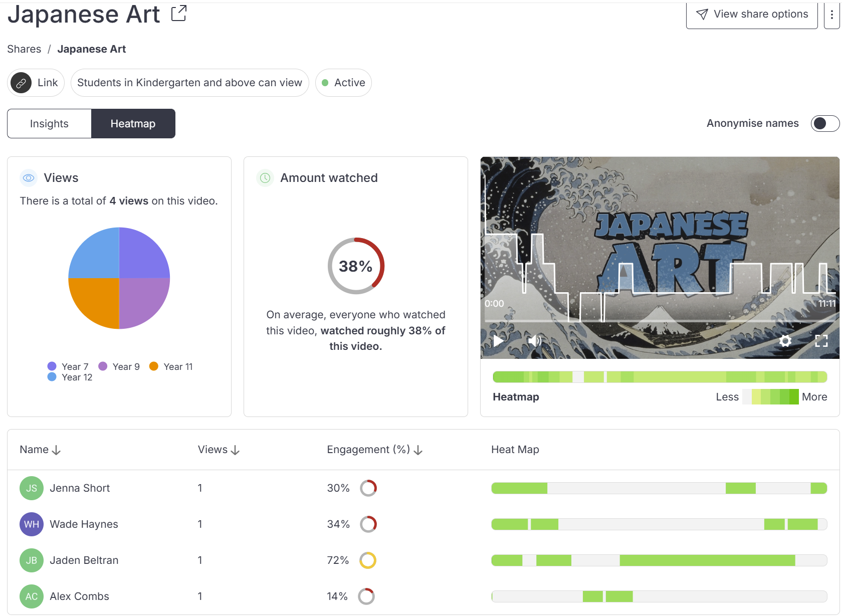Toggle Anonymise names switch
This screenshot has width=842, height=616.
click(x=825, y=123)
